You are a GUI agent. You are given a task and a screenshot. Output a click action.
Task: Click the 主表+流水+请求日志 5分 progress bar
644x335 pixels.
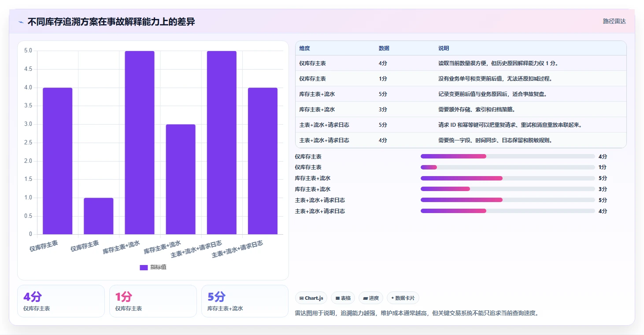pos(508,200)
